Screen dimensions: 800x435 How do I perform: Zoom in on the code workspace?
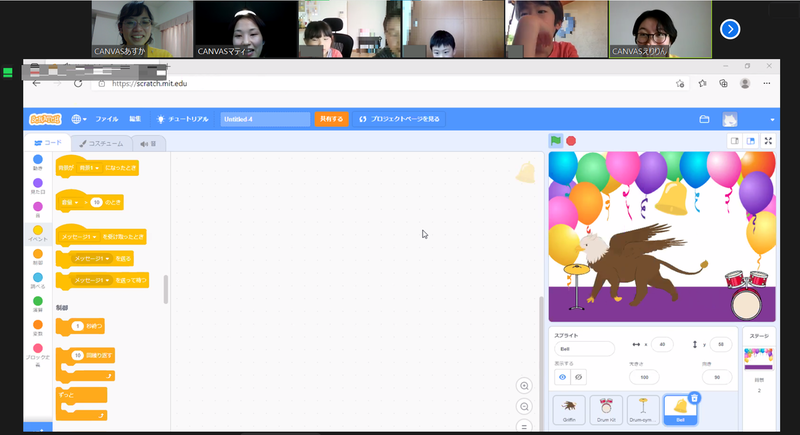click(x=523, y=386)
